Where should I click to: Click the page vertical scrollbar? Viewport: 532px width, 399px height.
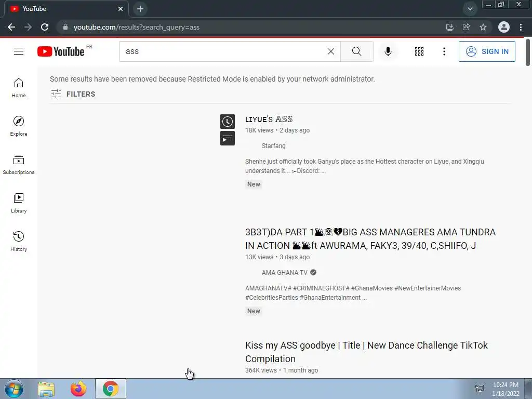(528, 52)
